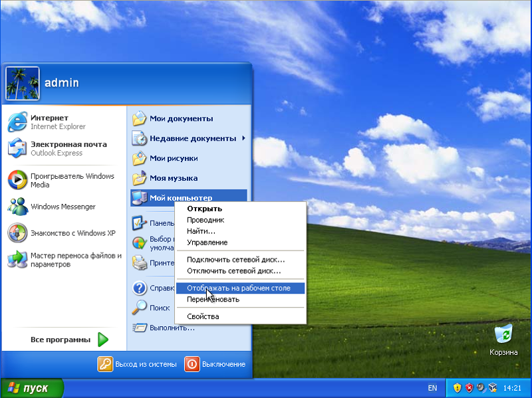Click the Знакомство с Windows XP label
Image resolution: width=532 pixels, height=398 pixels.
point(73,233)
